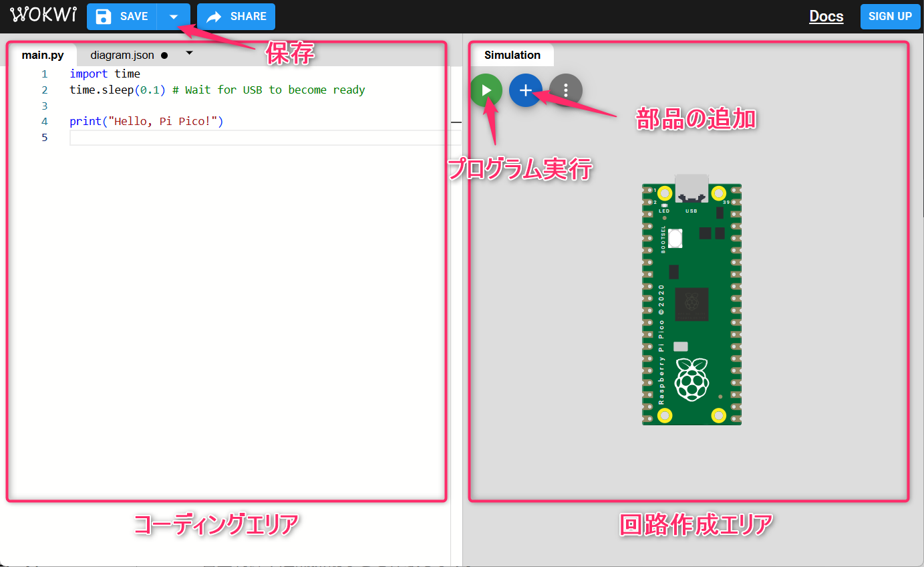Click the WOKWI logo
This screenshot has height=567, width=924.
click(43, 15)
